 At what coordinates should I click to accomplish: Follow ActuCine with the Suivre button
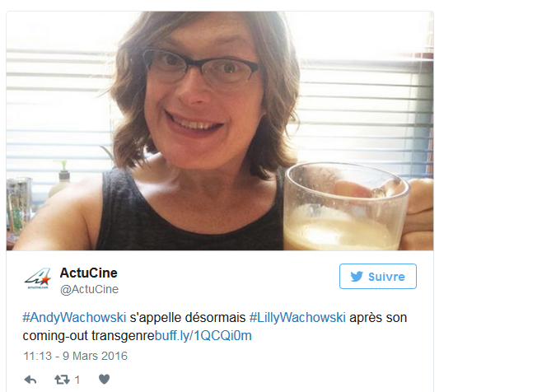[x=378, y=276]
